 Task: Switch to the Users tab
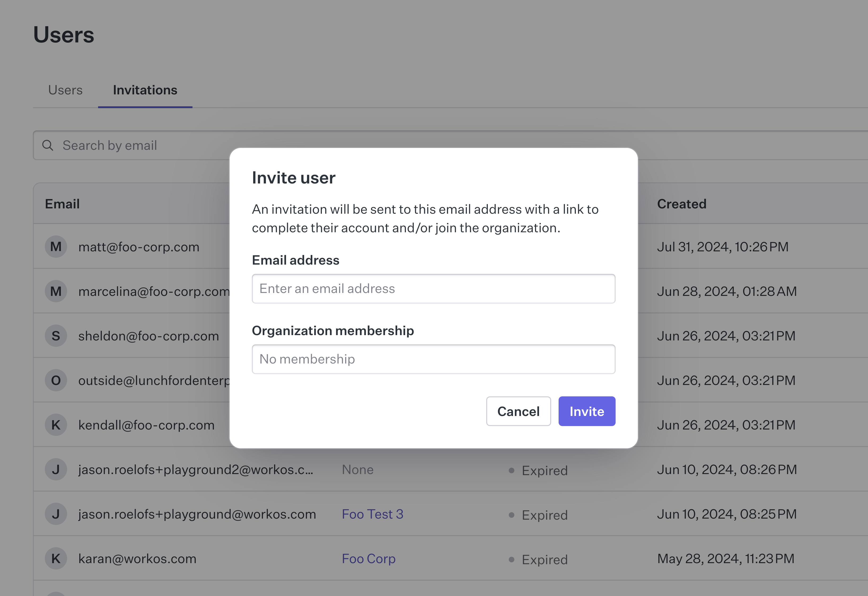point(65,90)
